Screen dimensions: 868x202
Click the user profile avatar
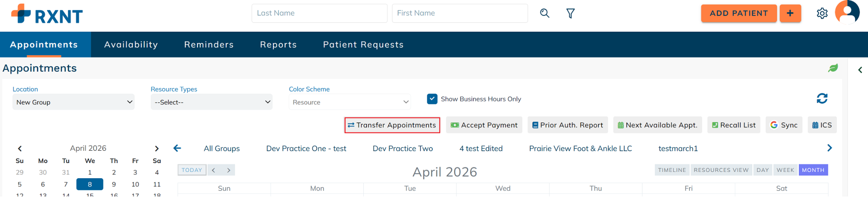pyautogui.click(x=847, y=12)
